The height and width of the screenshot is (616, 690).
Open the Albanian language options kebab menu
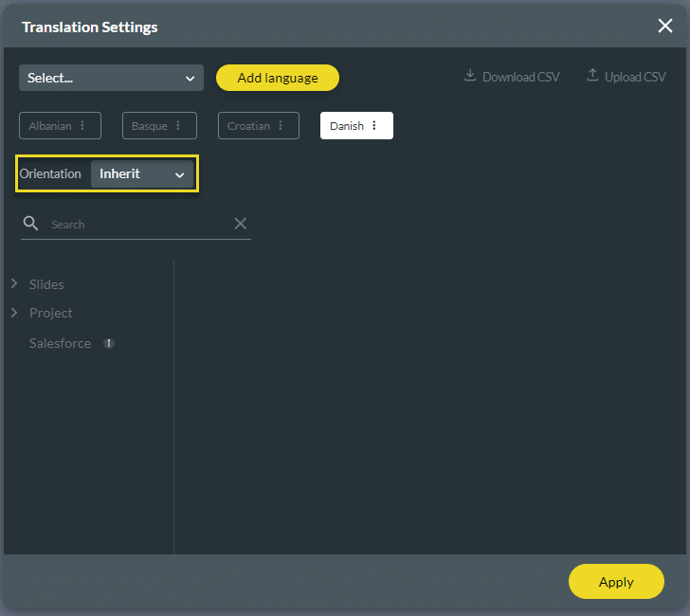tap(82, 126)
